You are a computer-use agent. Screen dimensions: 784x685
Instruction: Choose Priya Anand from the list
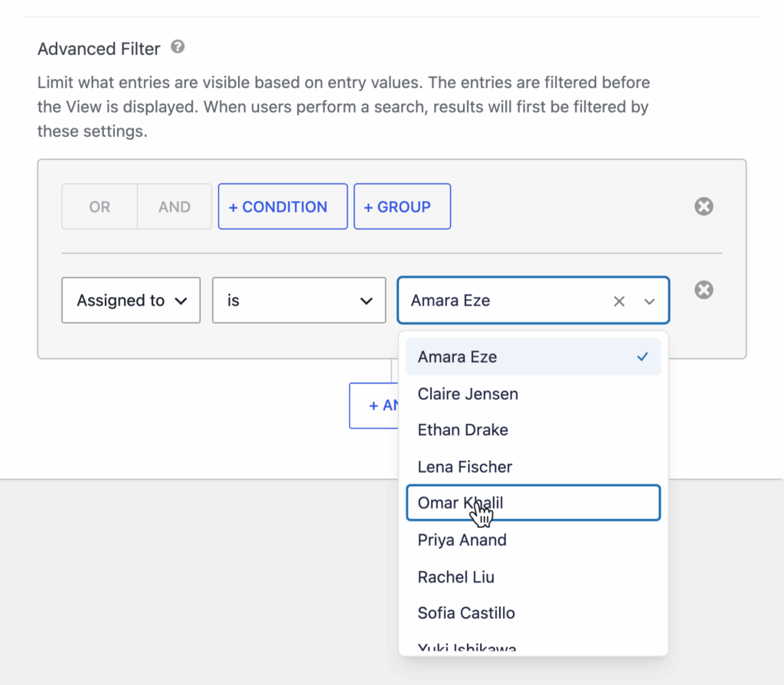pos(534,540)
